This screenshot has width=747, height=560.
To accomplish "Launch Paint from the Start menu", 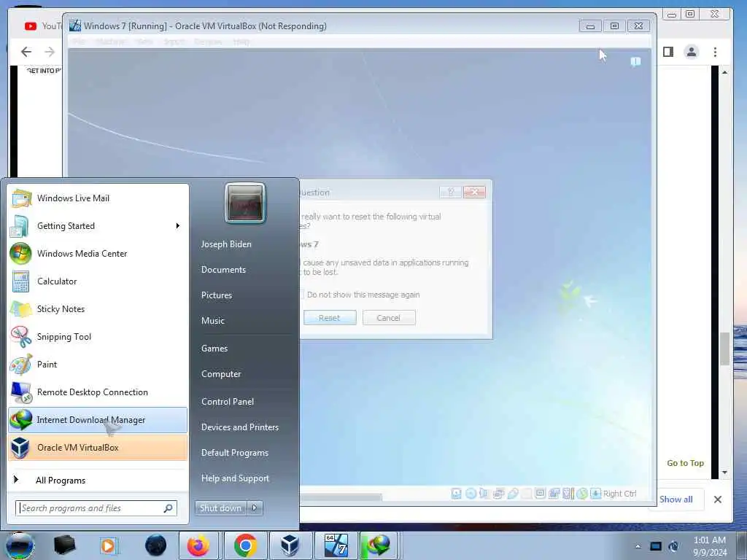I will [98, 365].
